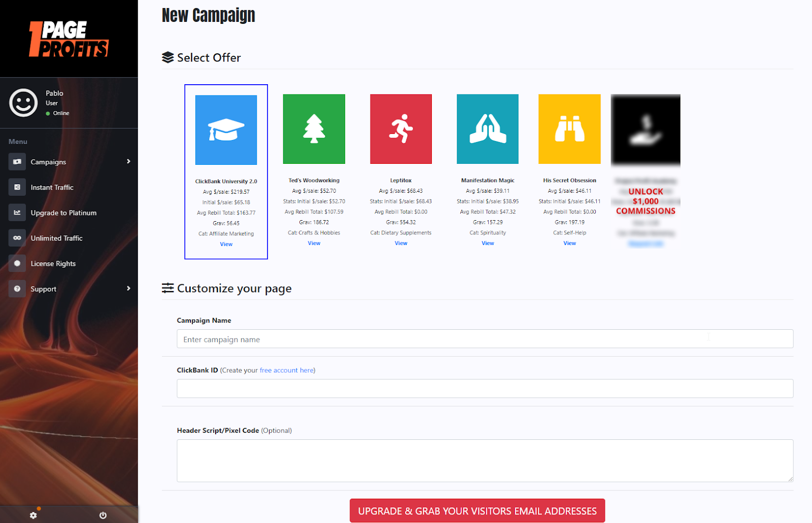Expand the Support menu chevron

point(128,288)
